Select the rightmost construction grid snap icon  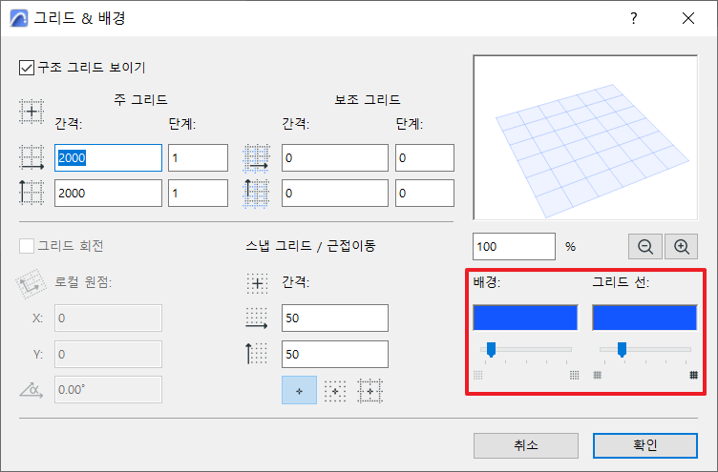(x=370, y=391)
